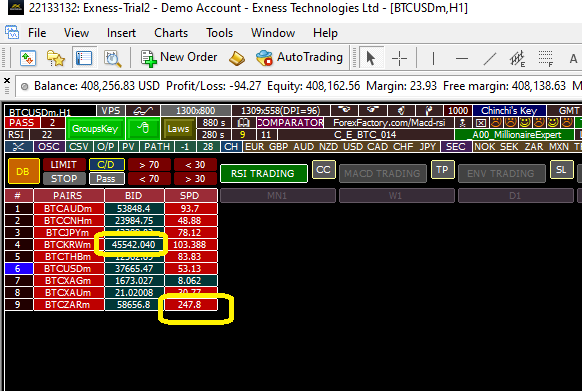The height and width of the screenshot is (391, 582).
Task: Select the STOP order type
Action: click(x=64, y=179)
